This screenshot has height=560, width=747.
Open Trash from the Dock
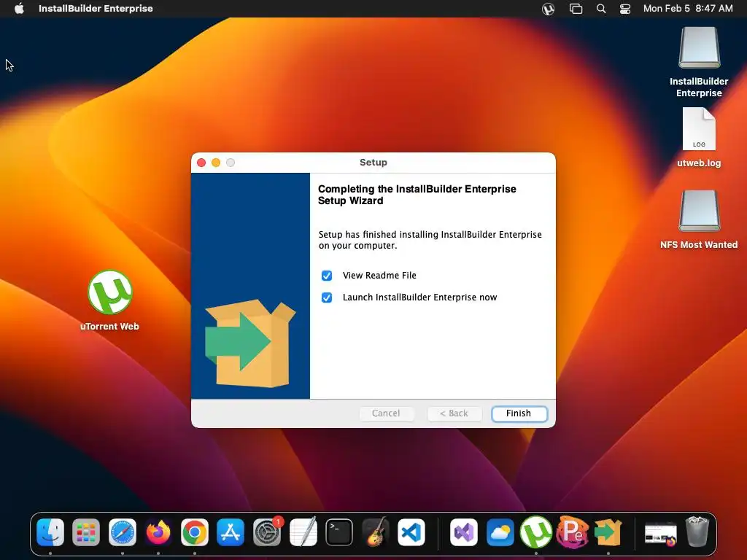click(697, 532)
